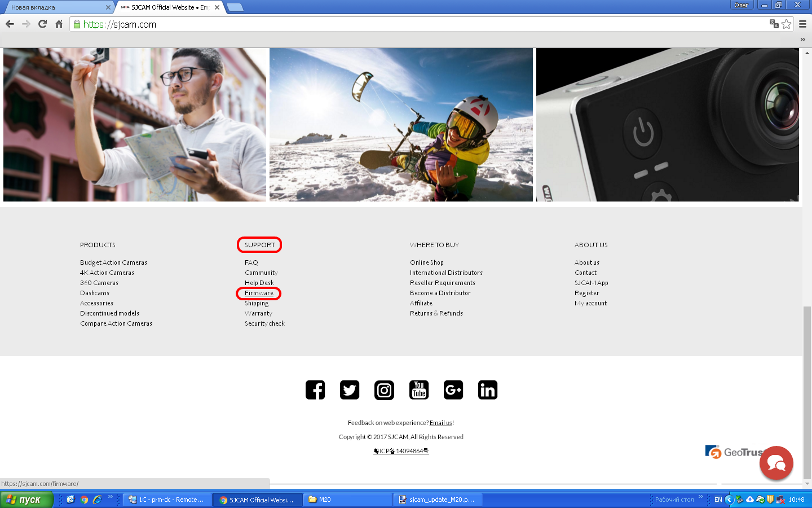Viewport: 812px width, 508px height.
Task: Open SJCAM Google Plus icon
Action: (453, 390)
